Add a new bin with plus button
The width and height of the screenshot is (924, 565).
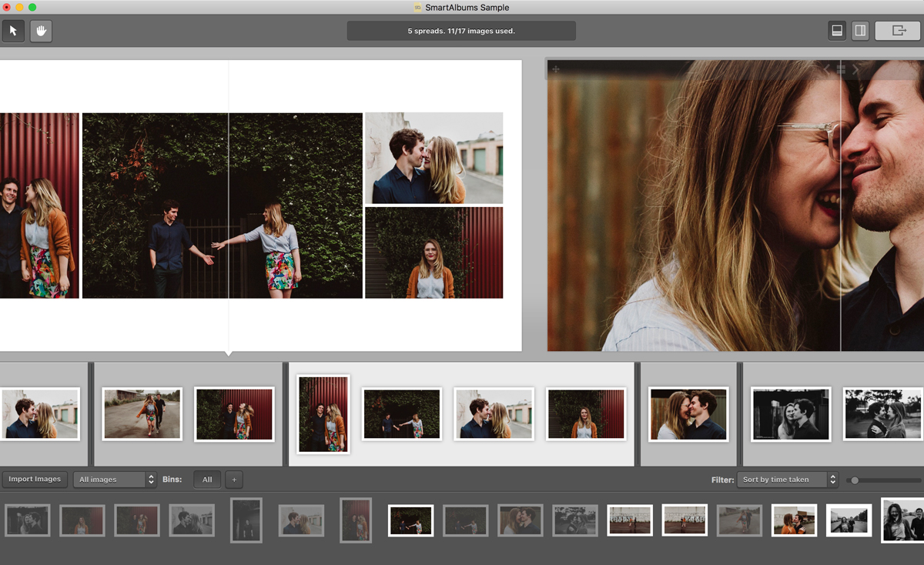(234, 480)
